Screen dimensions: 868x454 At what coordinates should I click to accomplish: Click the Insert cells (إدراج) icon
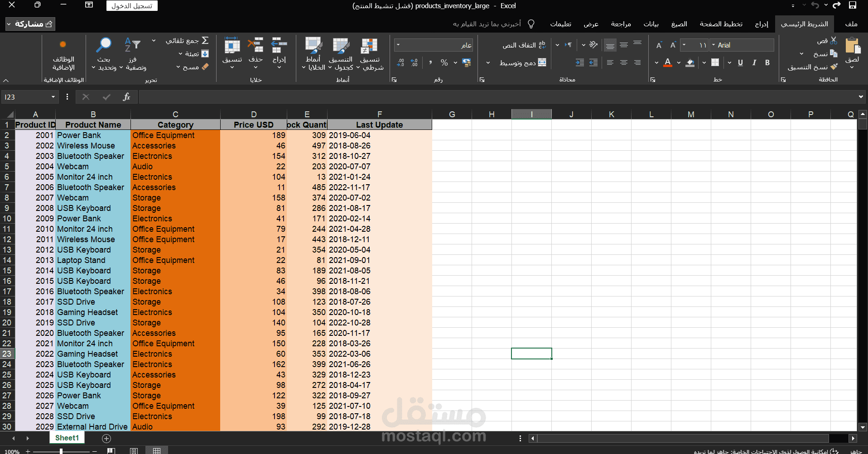click(279, 45)
